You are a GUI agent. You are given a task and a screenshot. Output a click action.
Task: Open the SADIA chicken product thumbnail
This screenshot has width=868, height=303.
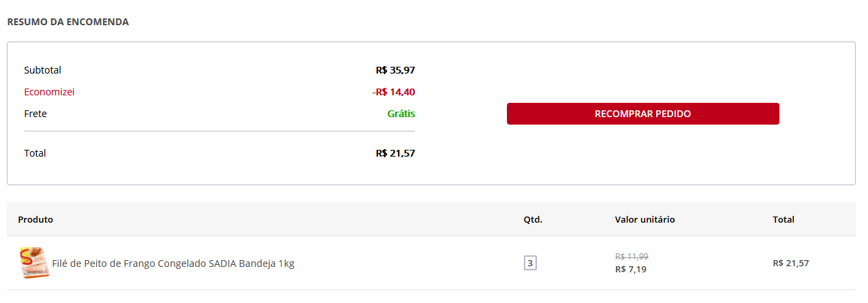pos(34,263)
